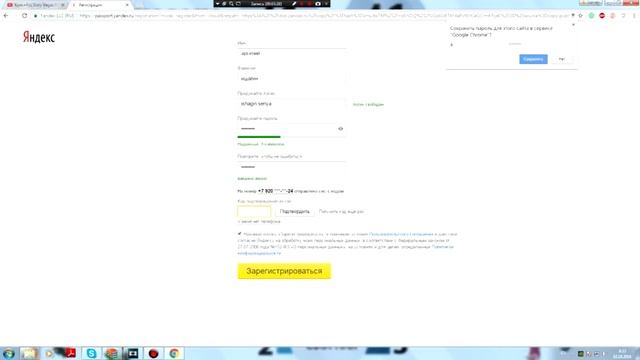This screenshot has height=360, width=640.
Task: Click the SMS confirmation code field
Action: click(x=254, y=211)
